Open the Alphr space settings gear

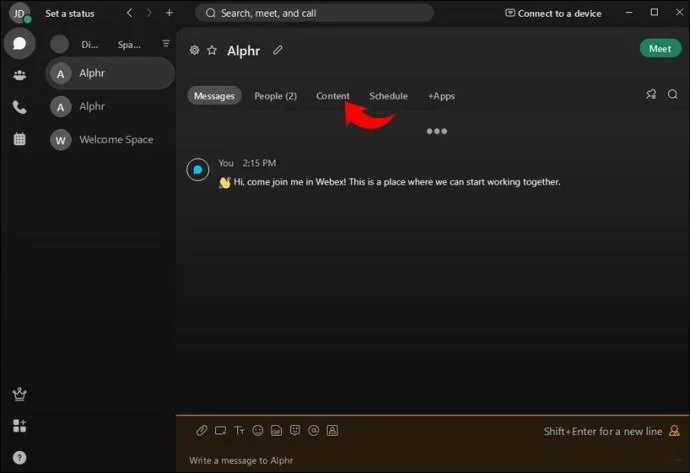click(194, 50)
